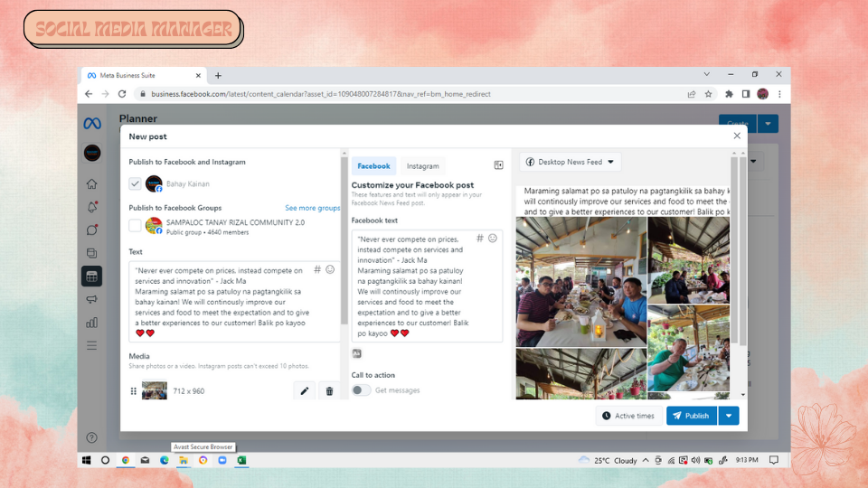Screen dimensions: 868x488
Task: Expand the Publish options arrow
Action: pos(729,416)
